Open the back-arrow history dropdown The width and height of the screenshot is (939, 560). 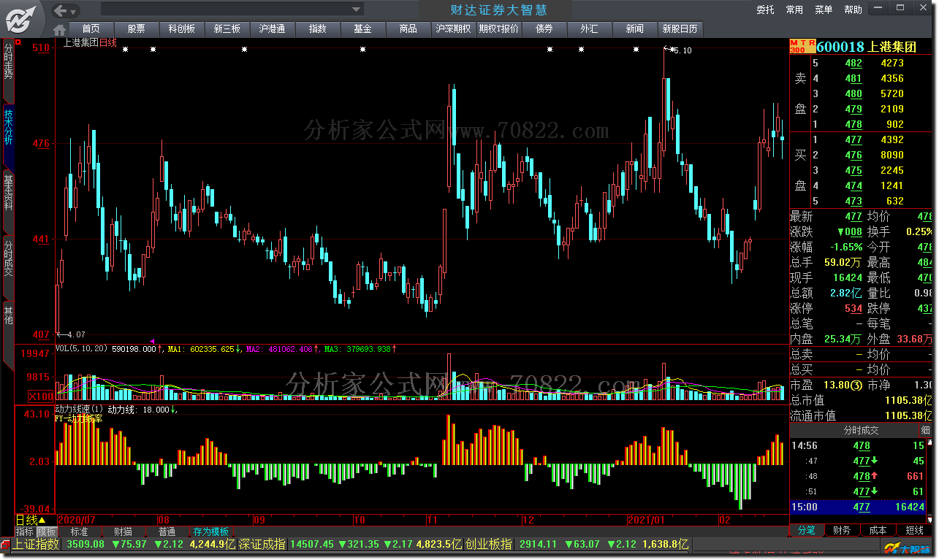pyautogui.click(x=75, y=10)
